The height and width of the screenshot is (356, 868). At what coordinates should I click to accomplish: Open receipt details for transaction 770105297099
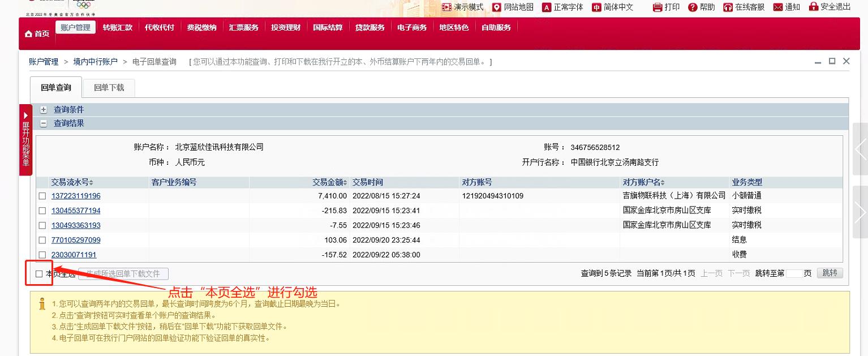click(x=76, y=240)
